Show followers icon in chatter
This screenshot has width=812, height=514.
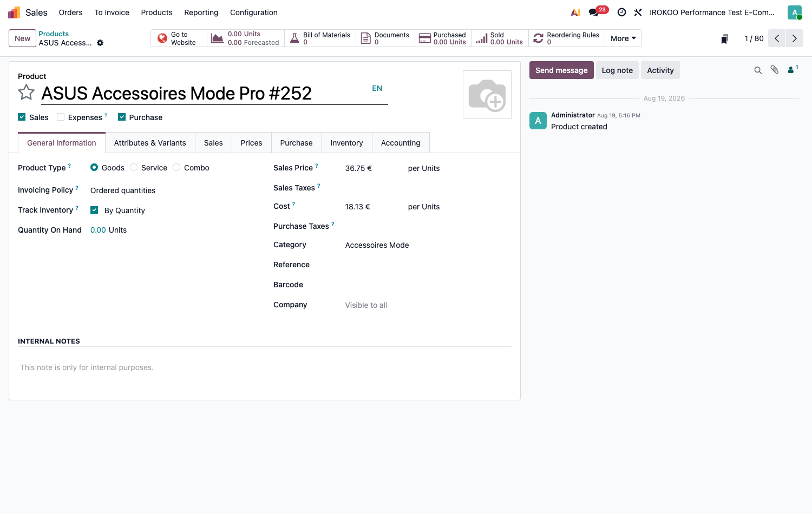tap(793, 70)
